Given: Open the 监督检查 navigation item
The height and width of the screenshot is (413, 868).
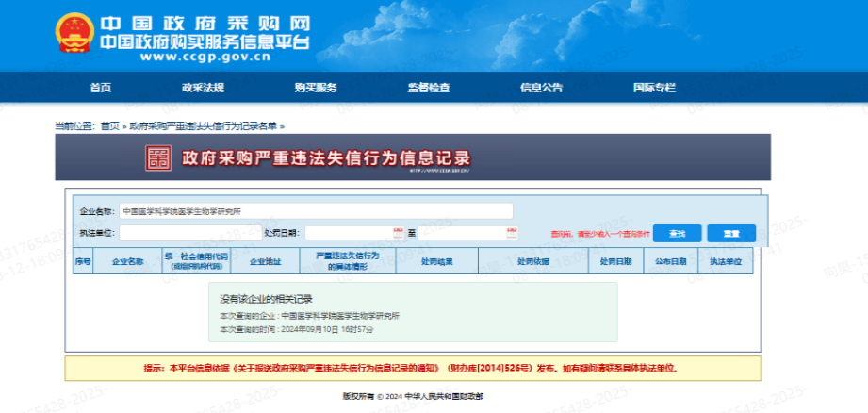Looking at the screenshot, I should 429,88.
